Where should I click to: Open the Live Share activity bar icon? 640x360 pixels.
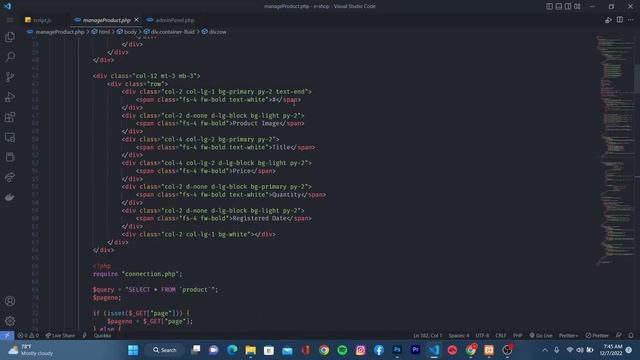10,177
